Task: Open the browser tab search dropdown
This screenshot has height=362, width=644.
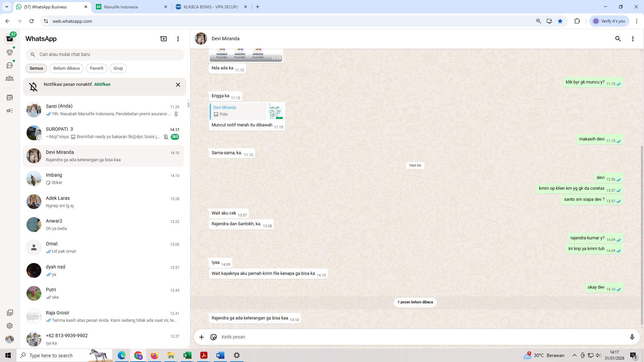Action: click(x=6, y=7)
